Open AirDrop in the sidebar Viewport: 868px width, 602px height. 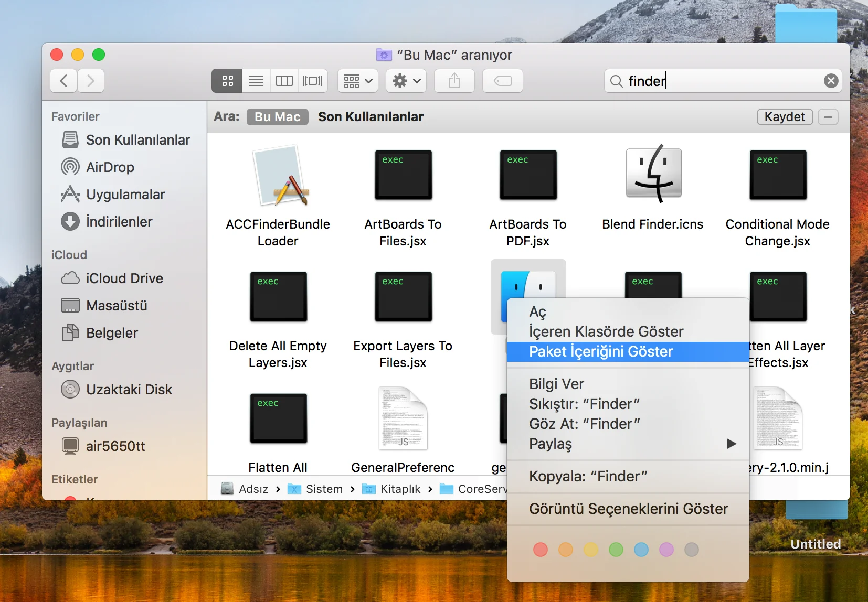tap(110, 167)
